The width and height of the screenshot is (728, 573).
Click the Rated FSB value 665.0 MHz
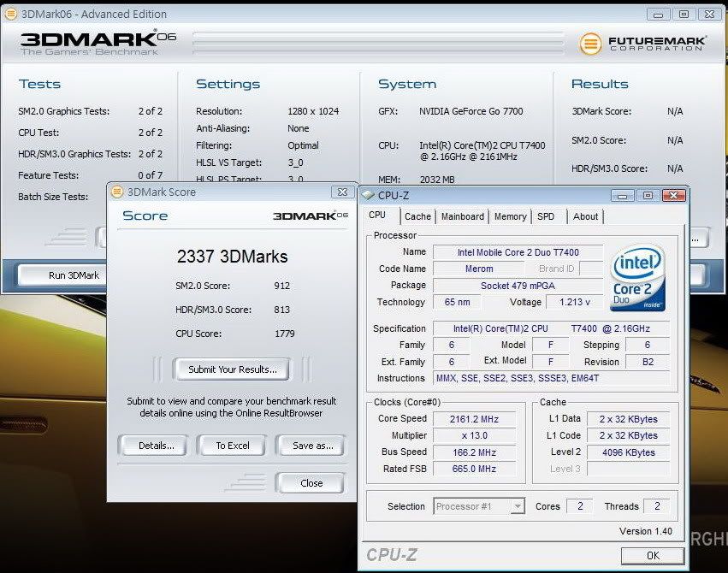(x=474, y=469)
